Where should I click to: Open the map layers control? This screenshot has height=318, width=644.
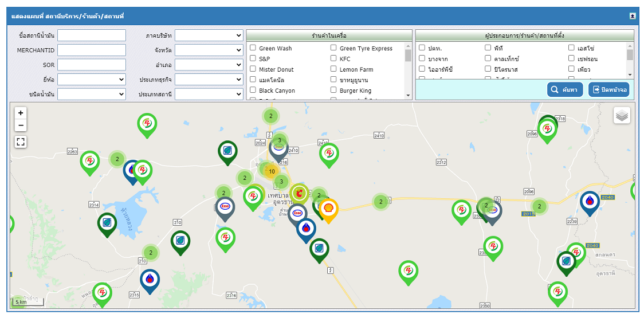622,115
